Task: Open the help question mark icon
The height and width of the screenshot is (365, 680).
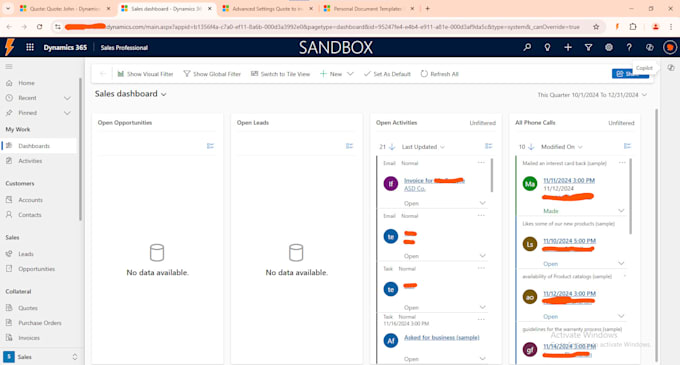Action: tap(629, 47)
